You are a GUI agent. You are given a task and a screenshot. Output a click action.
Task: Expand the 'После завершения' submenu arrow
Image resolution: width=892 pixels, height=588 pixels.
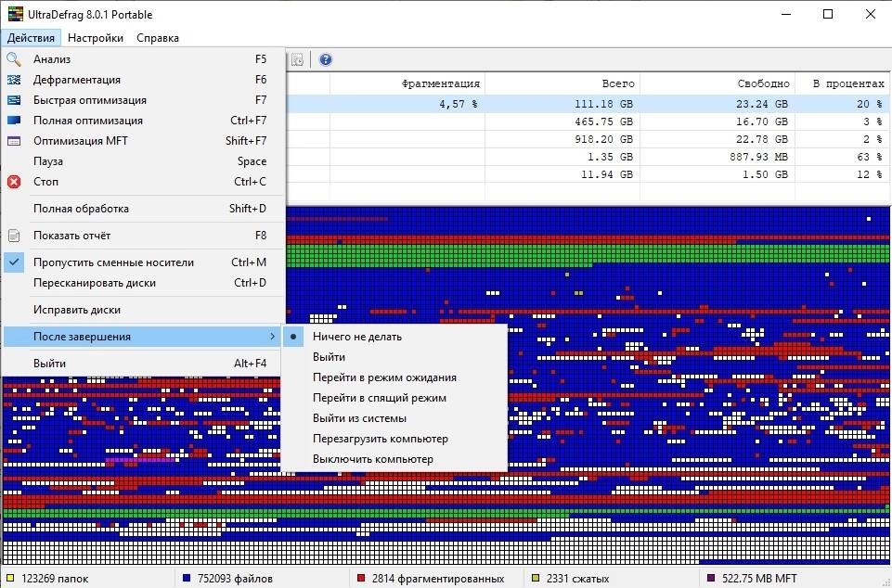(273, 337)
